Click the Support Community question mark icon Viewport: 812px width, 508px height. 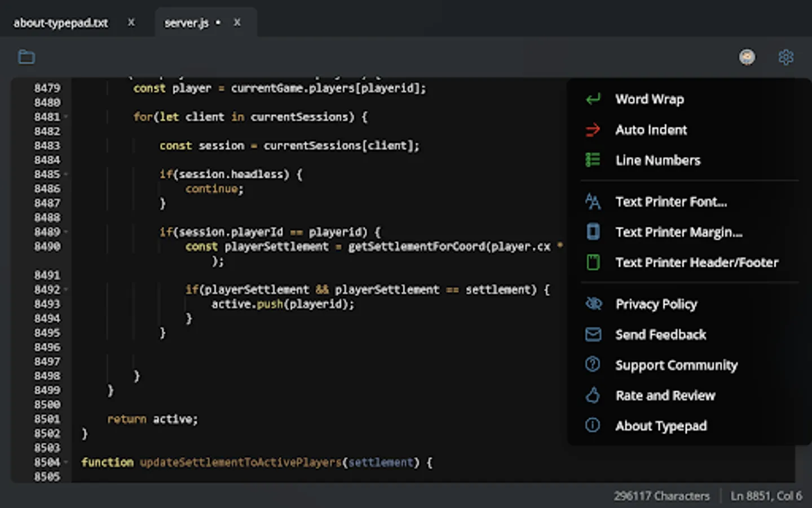point(593,365)
